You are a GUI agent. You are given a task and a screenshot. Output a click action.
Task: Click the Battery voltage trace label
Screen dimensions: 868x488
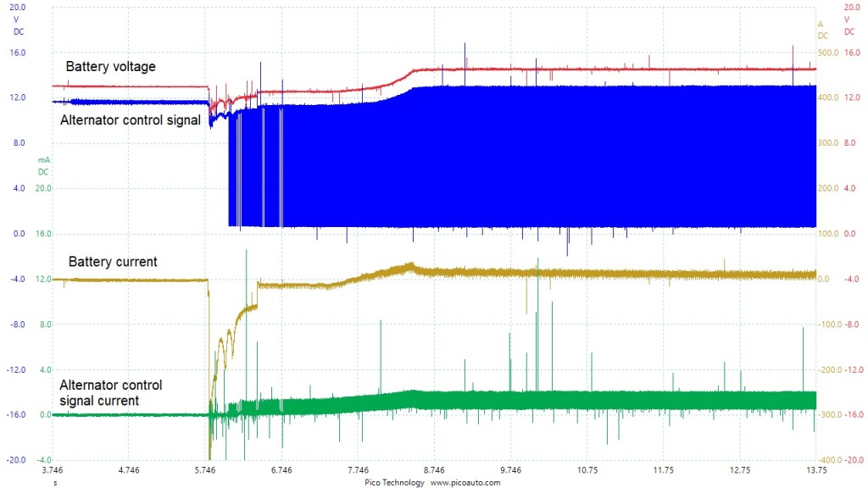110,67
